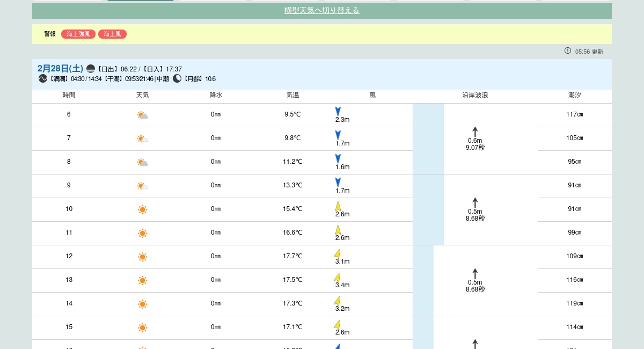Click the blue wind arrow showing 2.3m
The image size is (644, 349).
point(338,111)
